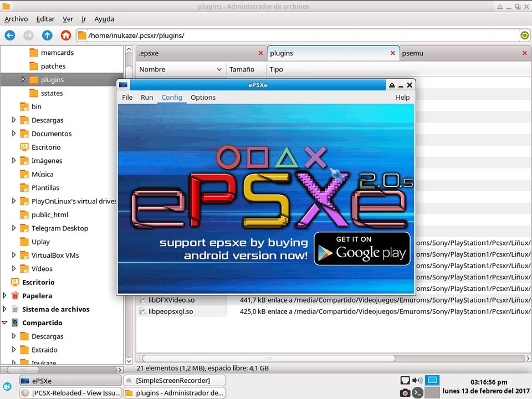Screen dimensions: 532x399
Task: Open the Ver menu
Action: tap(68, 19)
